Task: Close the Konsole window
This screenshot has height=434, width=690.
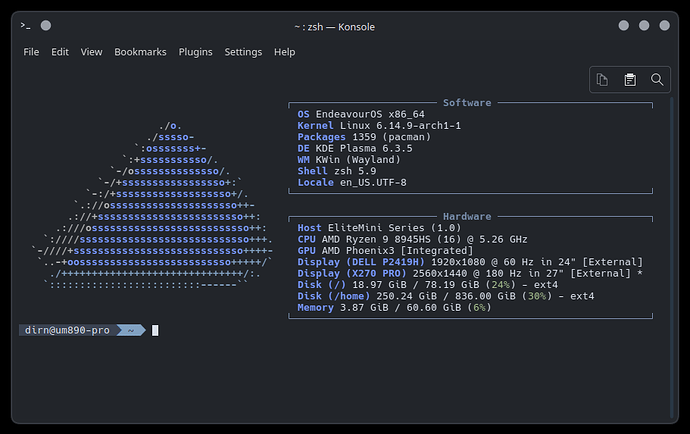Action: click(x=664, y=26)
